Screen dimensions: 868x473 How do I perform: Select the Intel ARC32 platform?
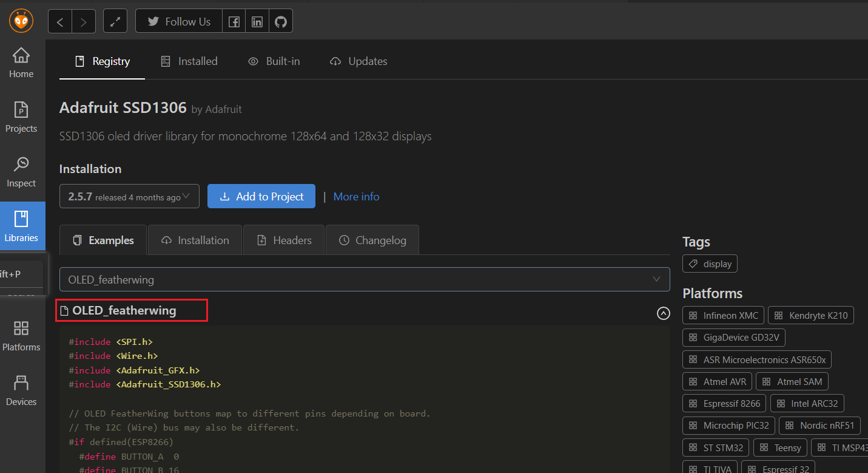point(807,404)
